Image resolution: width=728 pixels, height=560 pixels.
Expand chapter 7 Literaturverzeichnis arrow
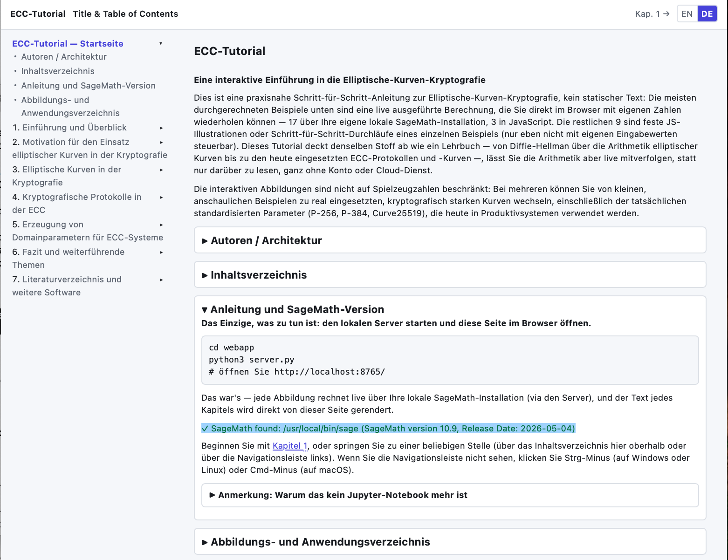coord(161,280)
